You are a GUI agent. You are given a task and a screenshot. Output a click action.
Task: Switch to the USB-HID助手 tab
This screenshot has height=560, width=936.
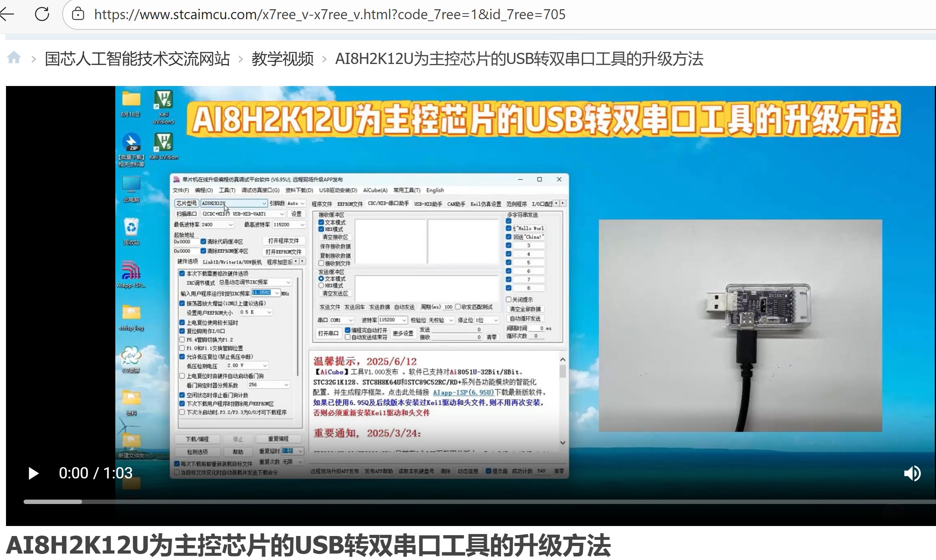tap(428, 204)
